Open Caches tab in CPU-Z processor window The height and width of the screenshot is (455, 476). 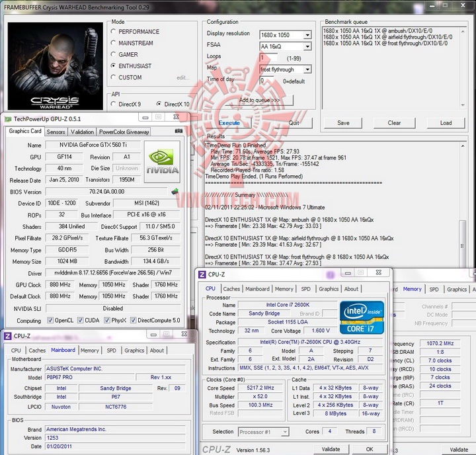click(231, 289)
